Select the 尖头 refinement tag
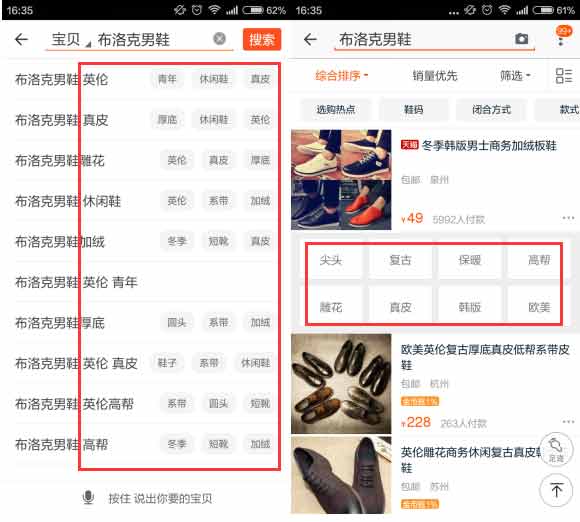The image size is (580, 522). [331, 260]
